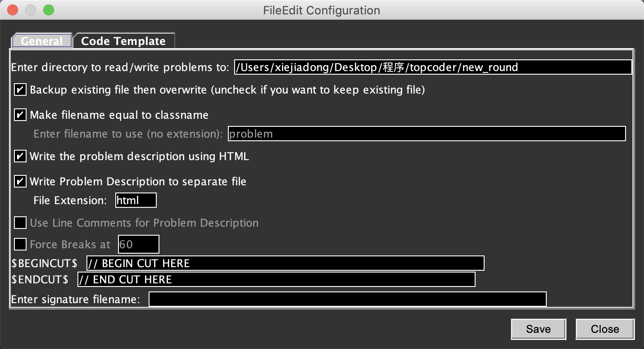Click the signature filename input field

point(347,299)
